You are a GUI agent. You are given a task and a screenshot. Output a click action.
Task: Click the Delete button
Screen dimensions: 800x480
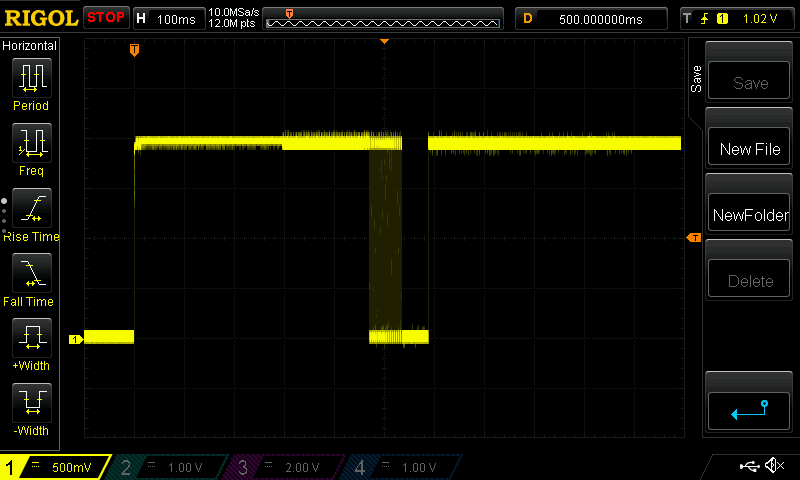coord(749,279)
